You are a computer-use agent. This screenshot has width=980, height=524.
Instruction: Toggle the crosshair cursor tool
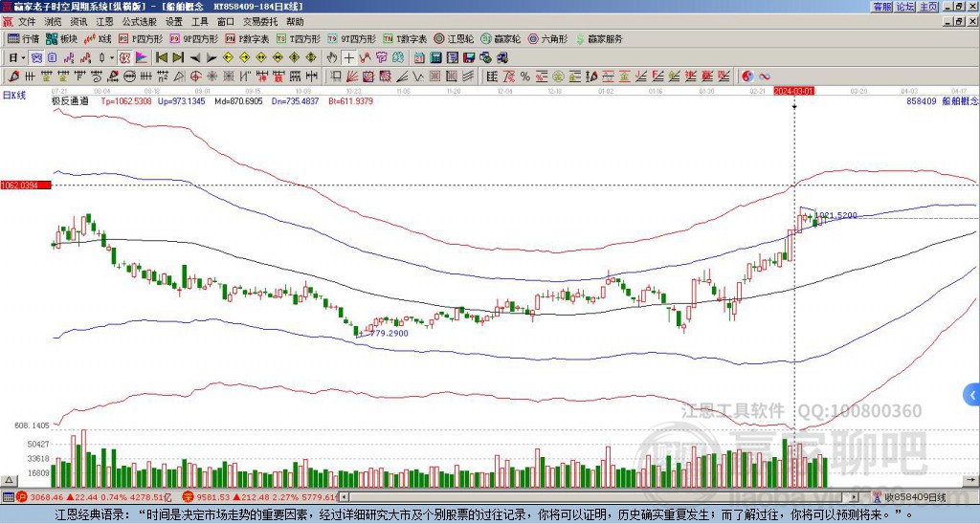pos(348,58)
